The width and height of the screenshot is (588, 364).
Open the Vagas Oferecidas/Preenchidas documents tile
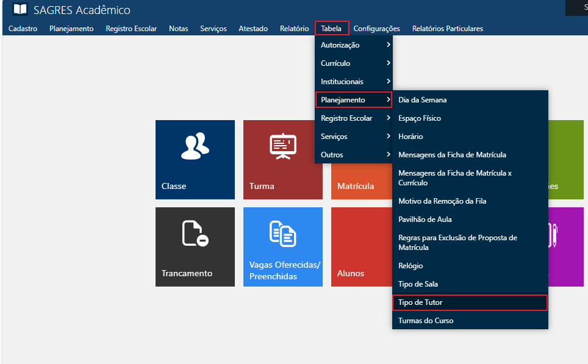tap(282, 246)
